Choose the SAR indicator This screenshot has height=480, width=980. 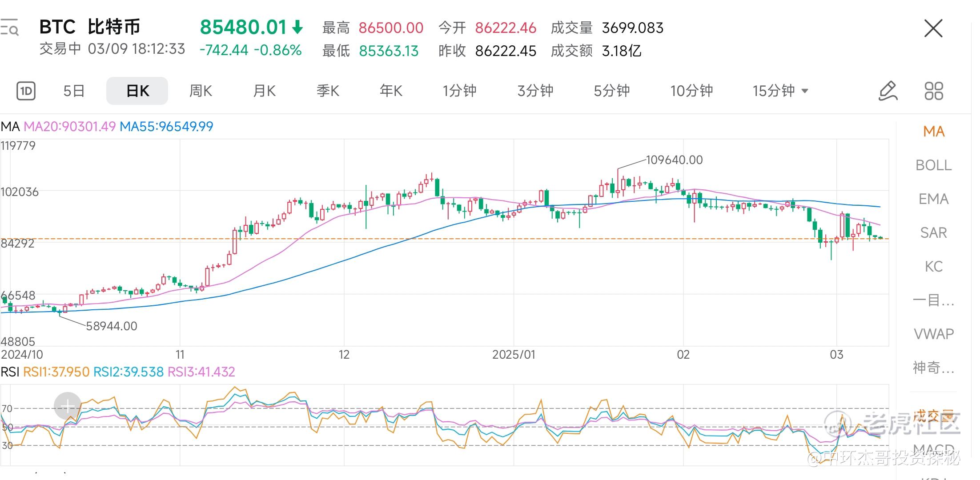click(x=934, y=233)
